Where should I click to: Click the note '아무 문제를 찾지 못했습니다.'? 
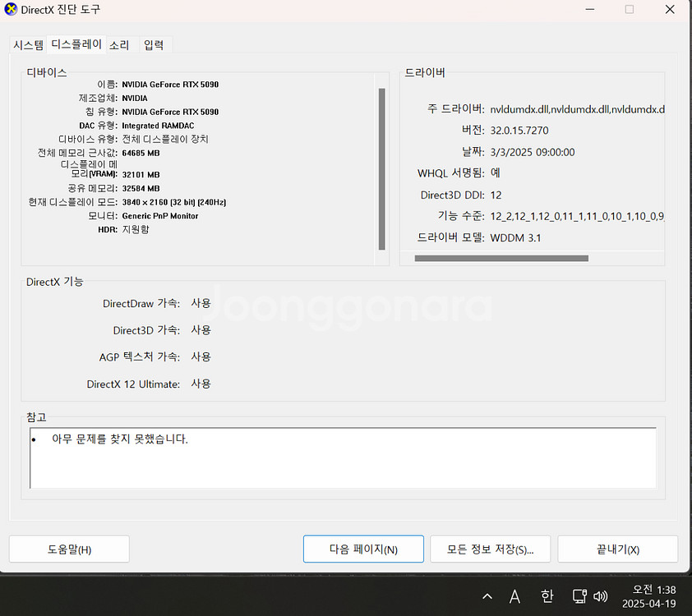120,439
